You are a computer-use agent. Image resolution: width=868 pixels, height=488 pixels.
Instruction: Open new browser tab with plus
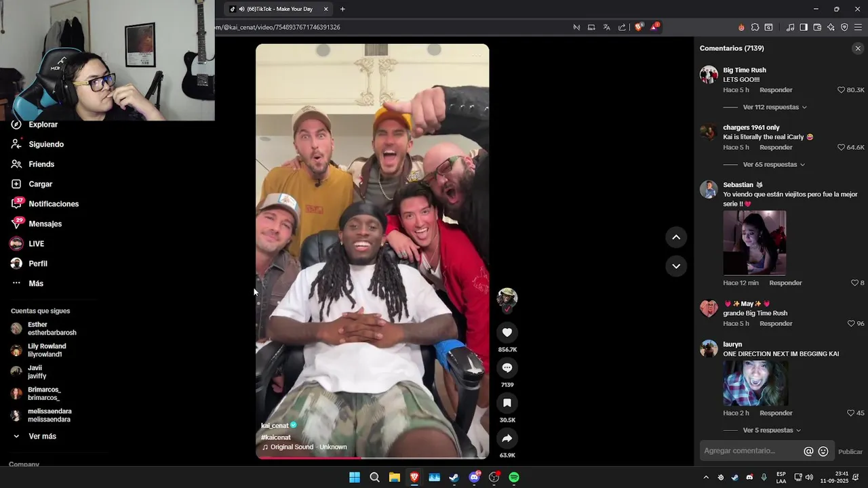pos(342,9)
